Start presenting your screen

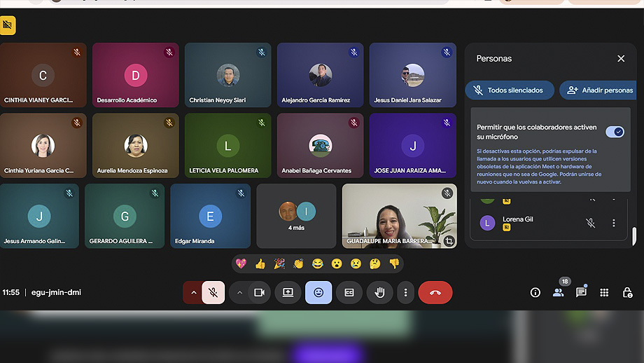pos(288,292)
